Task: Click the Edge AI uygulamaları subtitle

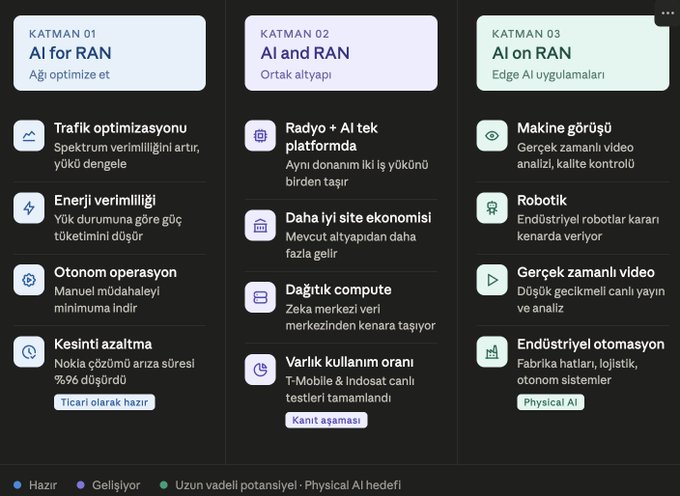Action: point(548,75)
